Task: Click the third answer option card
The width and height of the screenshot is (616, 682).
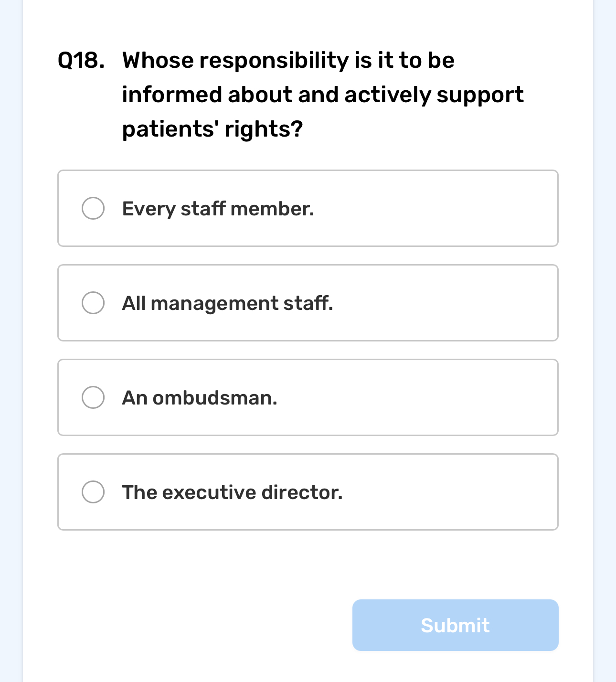Action: tap(308, 397)
